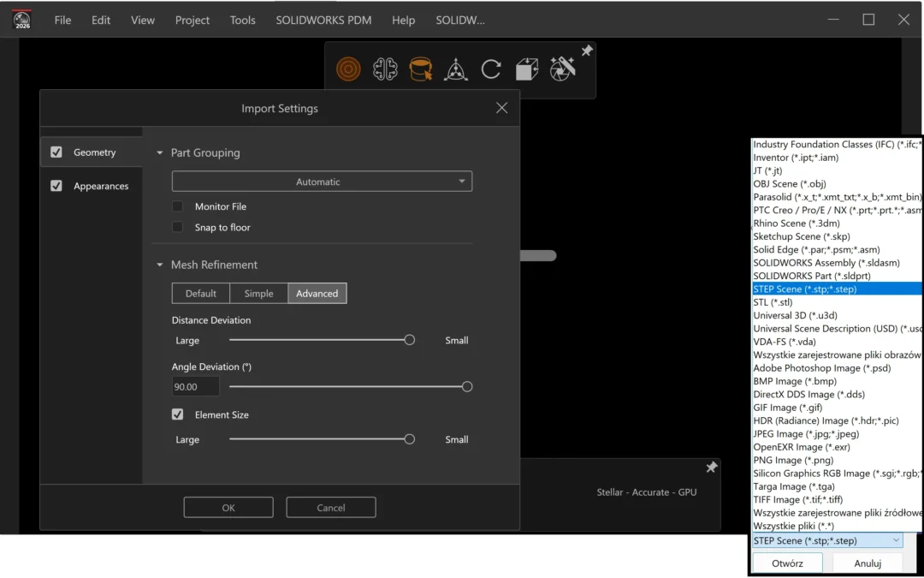
Task: Activate the cylinder-with-cursor selection tool
Action: pyautogui.click(x=421, y=69)
